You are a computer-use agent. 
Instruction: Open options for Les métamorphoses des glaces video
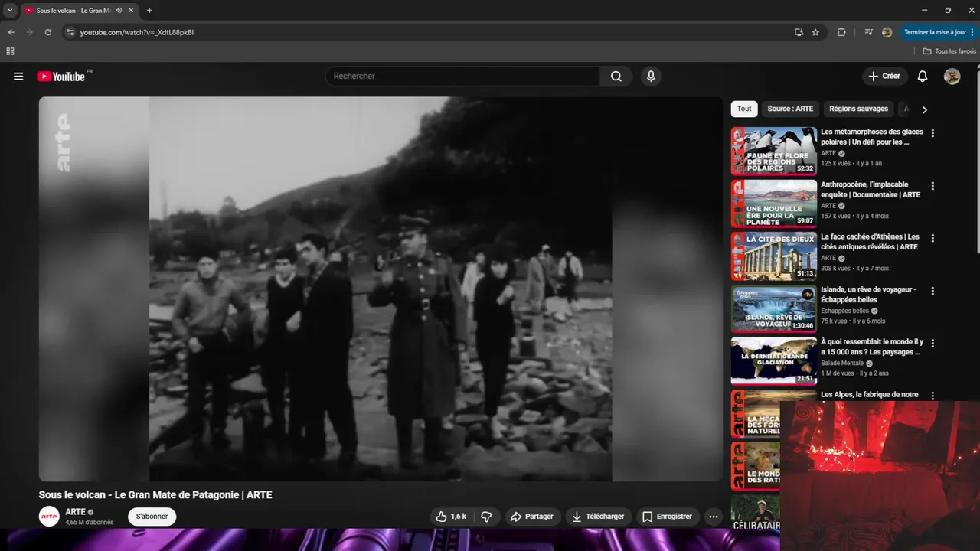point(933,133)
